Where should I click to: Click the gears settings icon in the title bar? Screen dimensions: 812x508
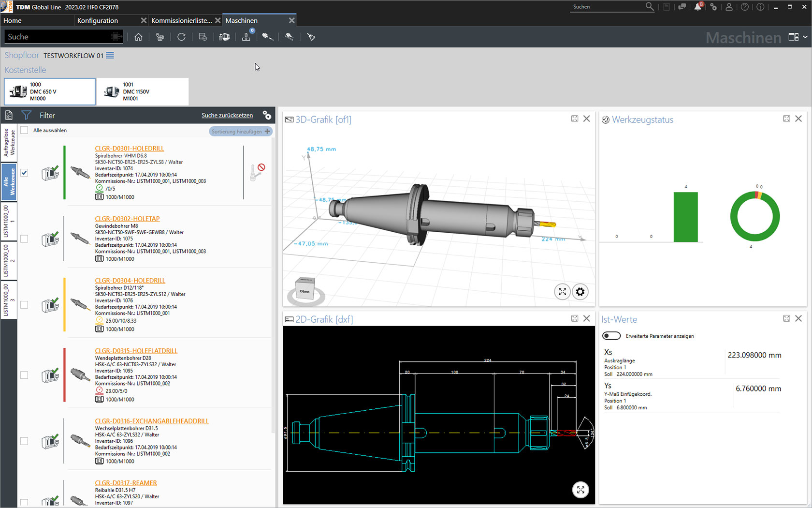point(713,7)
